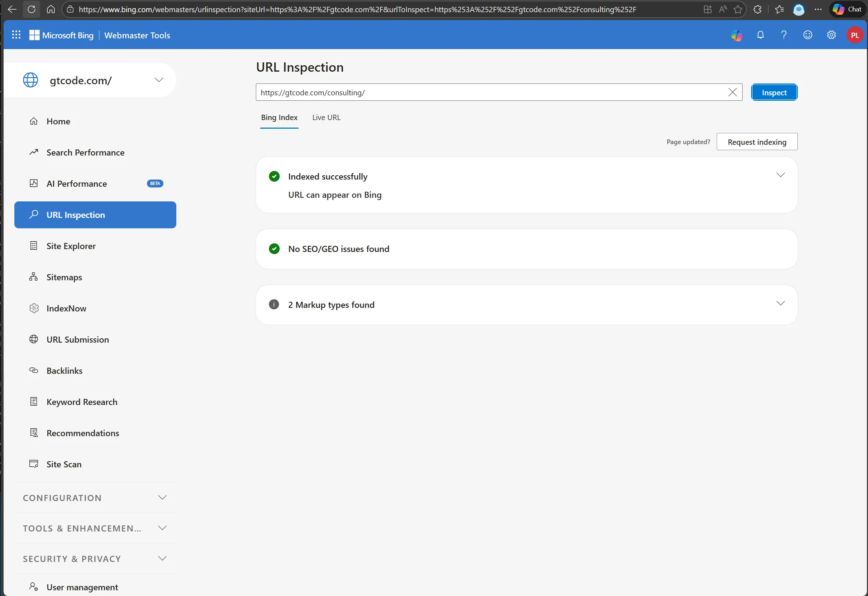Add this page to browser favorites

pos(738,9)
